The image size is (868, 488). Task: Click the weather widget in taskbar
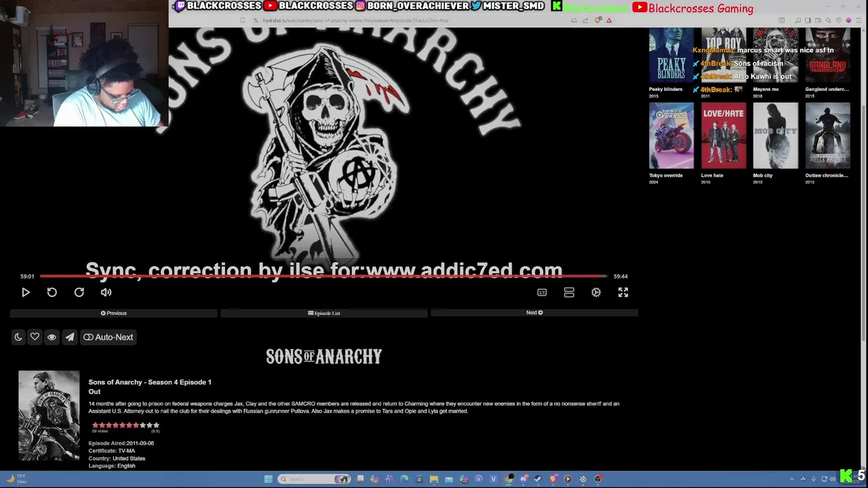pos(16,479)
